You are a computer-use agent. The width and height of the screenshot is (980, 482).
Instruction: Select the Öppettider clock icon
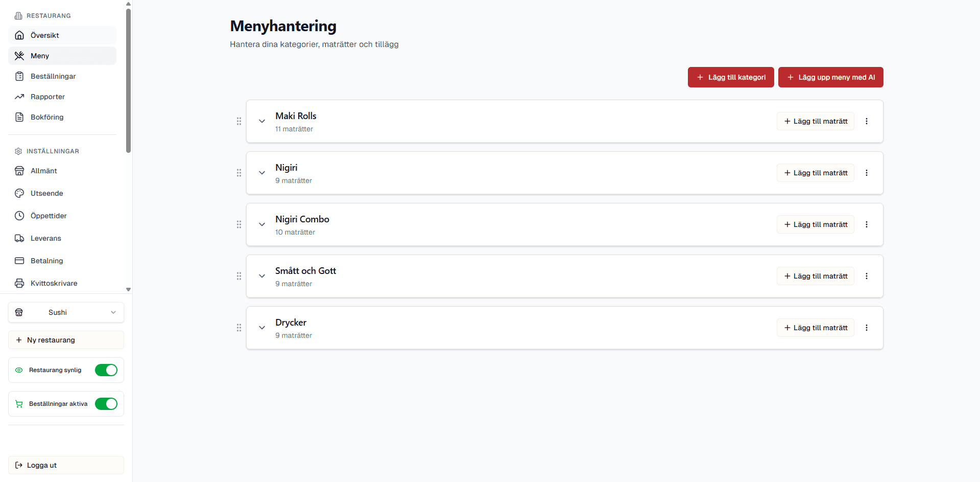coord(19,215)
